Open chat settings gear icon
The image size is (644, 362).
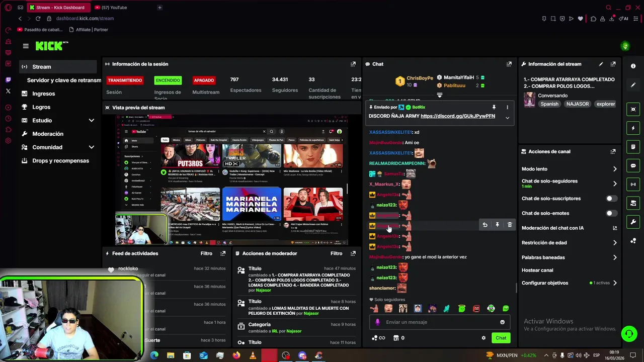point(484,338)
